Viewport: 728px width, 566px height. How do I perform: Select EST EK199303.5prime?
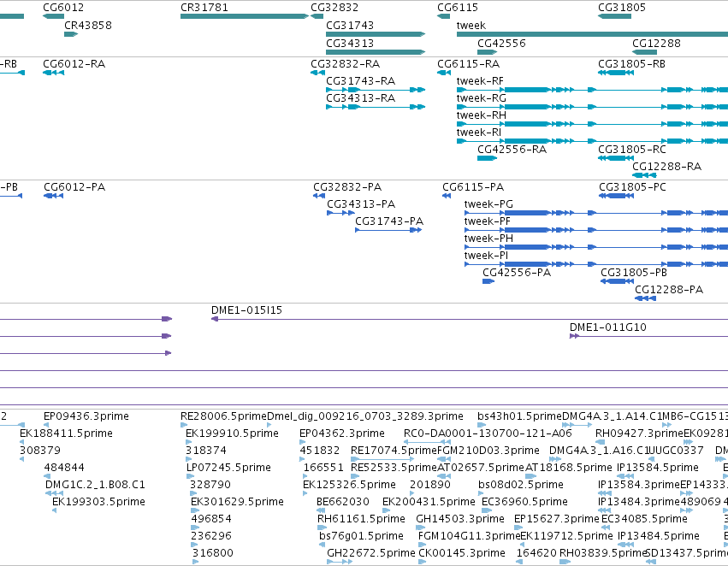tap(98, 502)
